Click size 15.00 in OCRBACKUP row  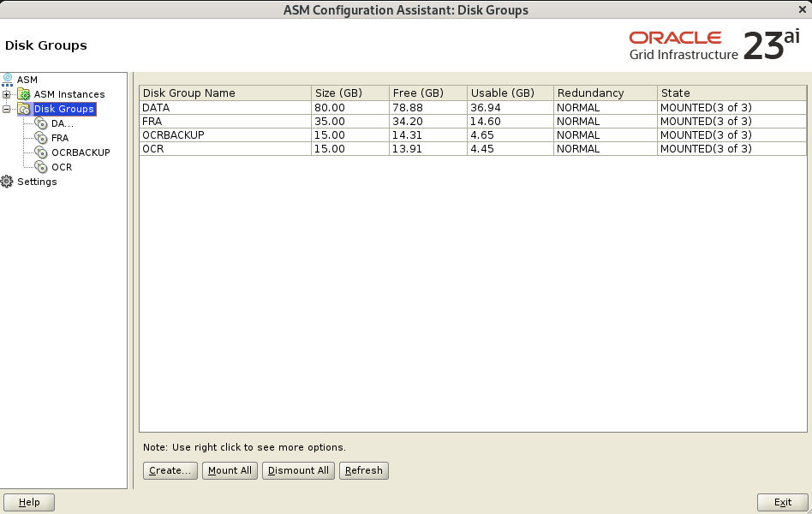point(330,134)
